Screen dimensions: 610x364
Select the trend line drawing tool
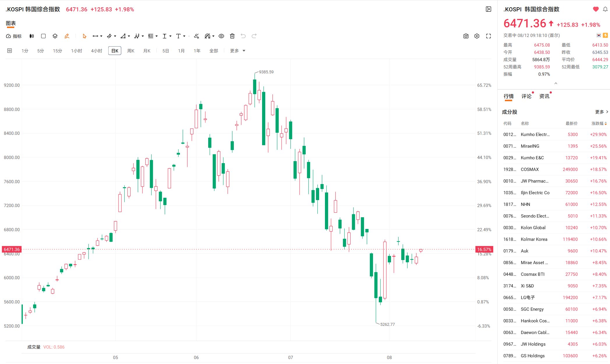tap(95, 36)
